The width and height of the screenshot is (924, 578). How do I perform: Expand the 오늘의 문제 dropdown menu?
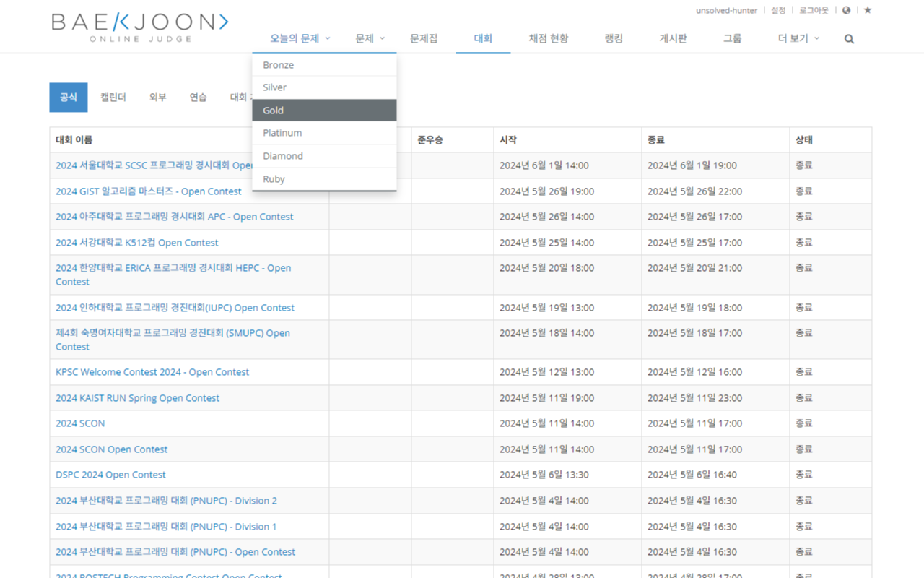click(x=300, y=38)
